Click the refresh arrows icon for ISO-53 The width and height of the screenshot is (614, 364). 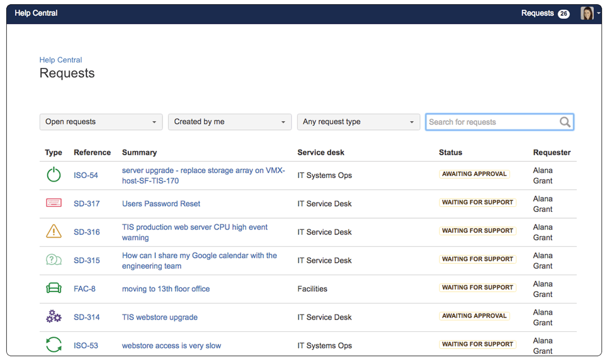click(x=54, y=344)
